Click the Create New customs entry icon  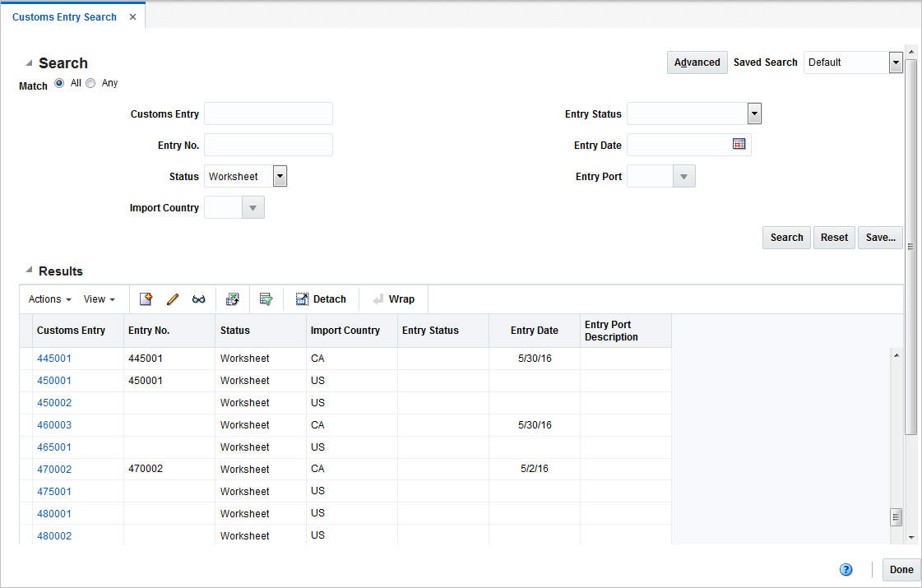[146, 299]
